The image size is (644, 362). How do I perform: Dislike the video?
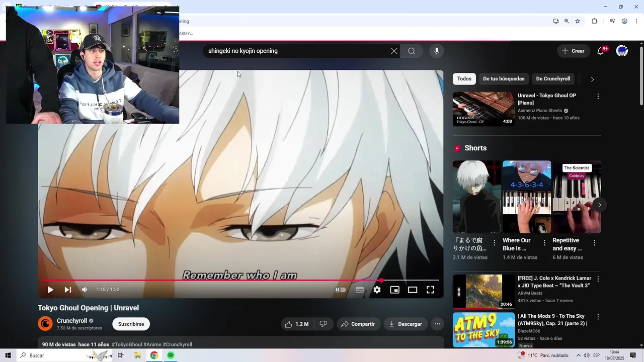click(x=323, y=324)
